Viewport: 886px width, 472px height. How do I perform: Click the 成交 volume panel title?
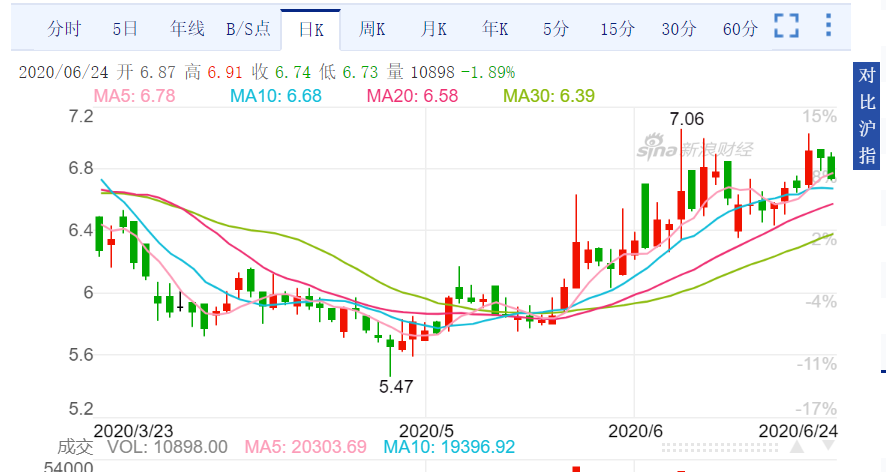(x=75, y=447)
